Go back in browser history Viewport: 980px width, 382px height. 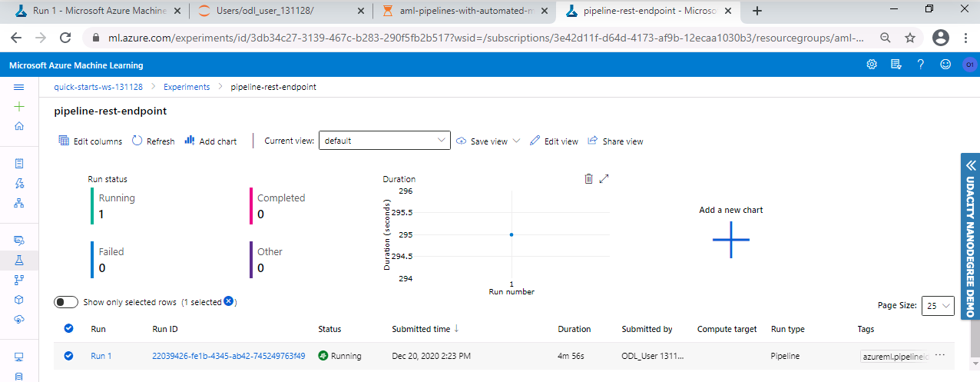(x=17, y=37)
